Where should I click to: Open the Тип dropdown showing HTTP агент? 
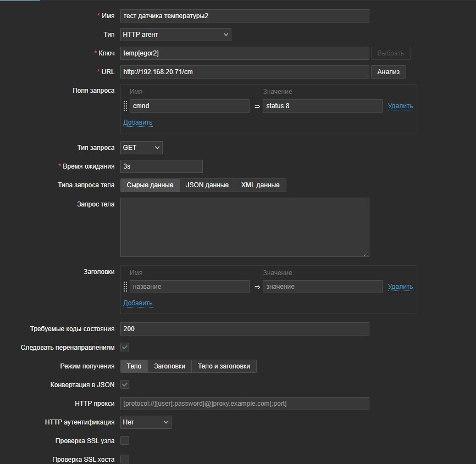coord(175,35)
